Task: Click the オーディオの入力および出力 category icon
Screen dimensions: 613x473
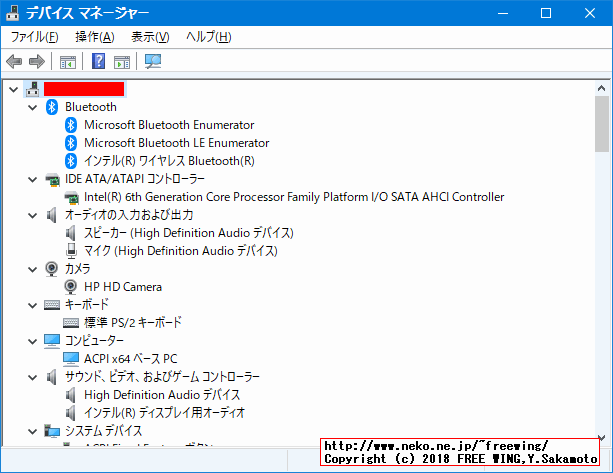Action: click(52, 215)
